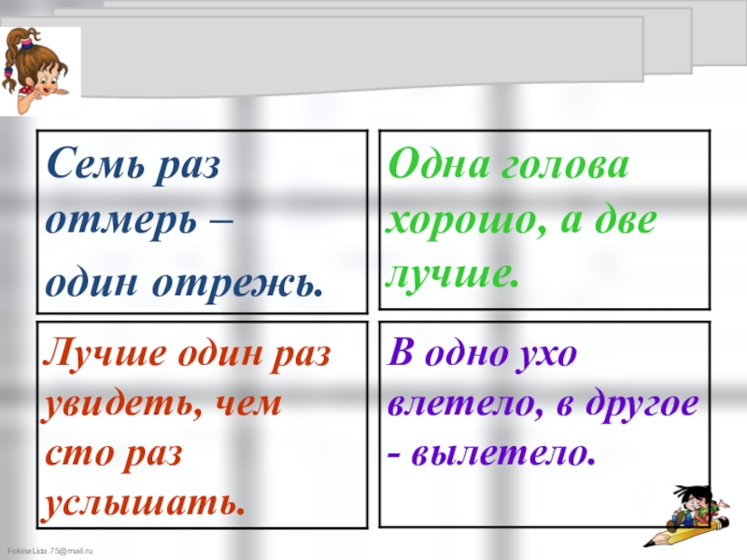Click the text line 'Семь раз'
Image resolution: width=747 pixels, height=560 pixels.
133,162
